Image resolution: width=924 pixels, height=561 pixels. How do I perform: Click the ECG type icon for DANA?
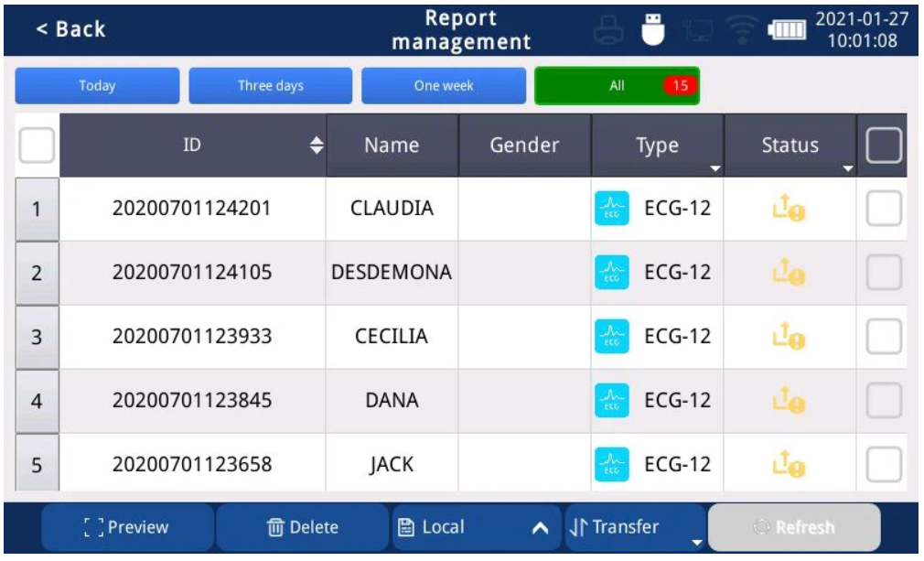[609, 401]
